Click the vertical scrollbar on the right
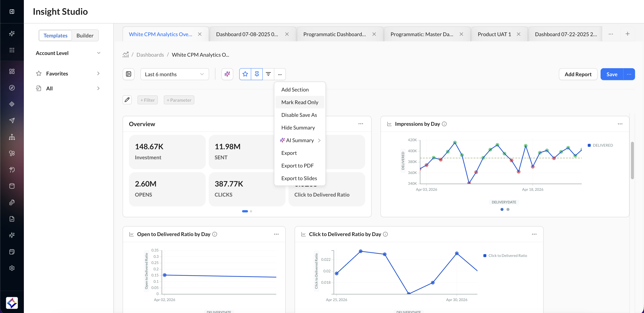The image size is (644, 313). (632, 160)
